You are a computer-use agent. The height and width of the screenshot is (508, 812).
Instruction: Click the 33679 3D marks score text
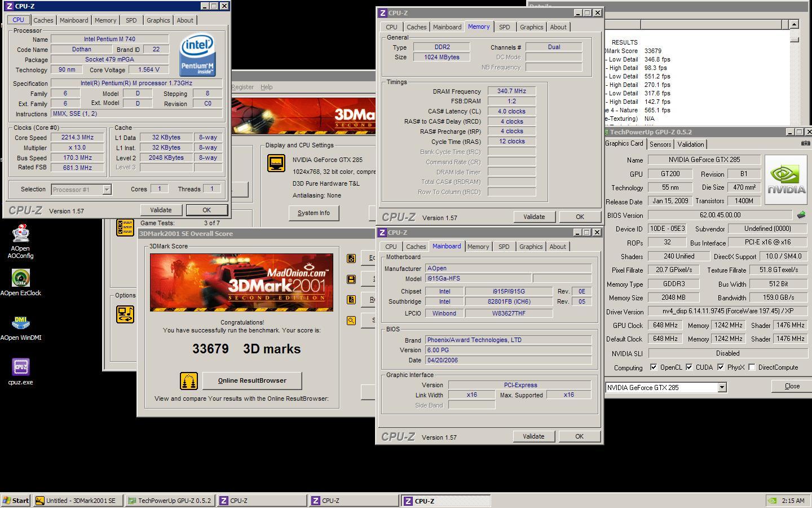[246, 349]
